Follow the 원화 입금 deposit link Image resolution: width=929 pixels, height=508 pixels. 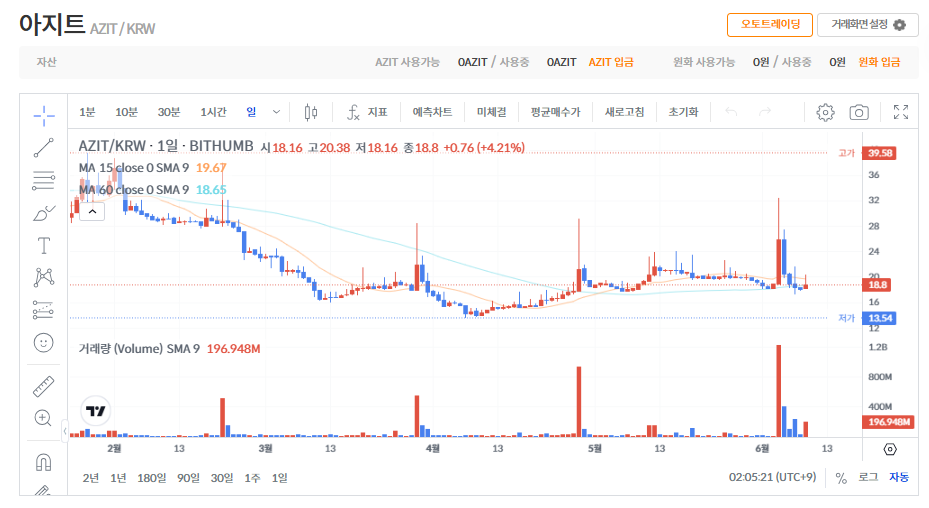879,62
